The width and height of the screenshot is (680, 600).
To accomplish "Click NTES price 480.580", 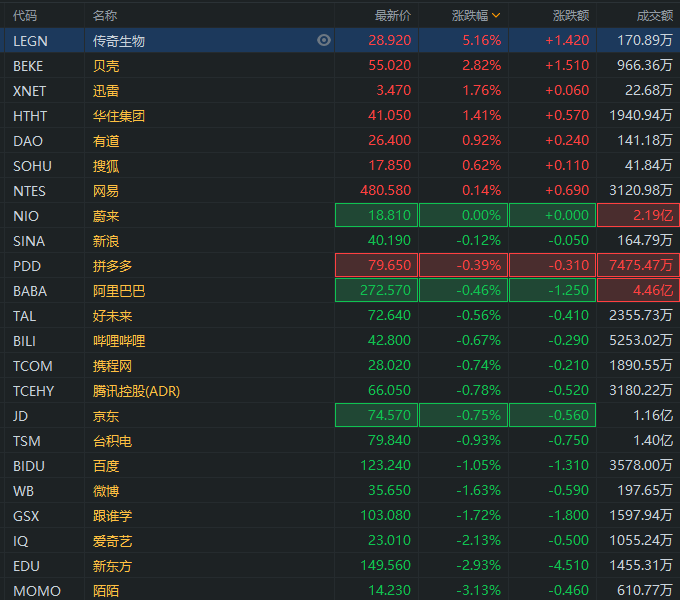I will pyautogui.click(x=385, y=190).
